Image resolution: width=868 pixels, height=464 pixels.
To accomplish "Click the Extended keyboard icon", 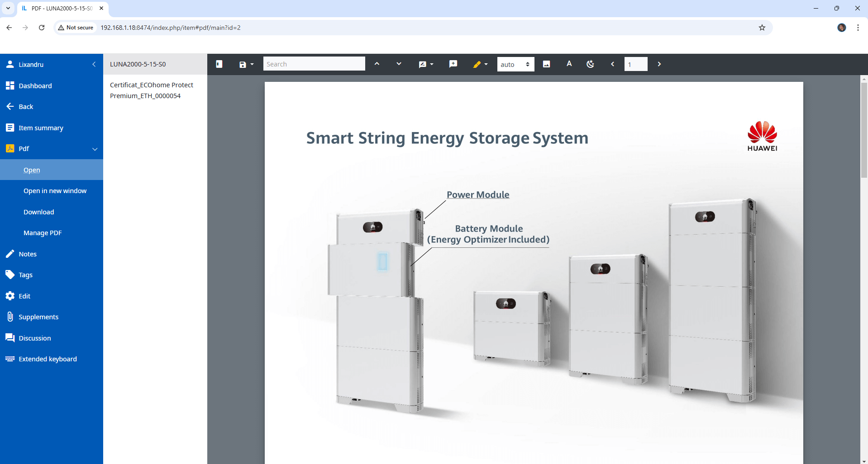I will point(10,359).
